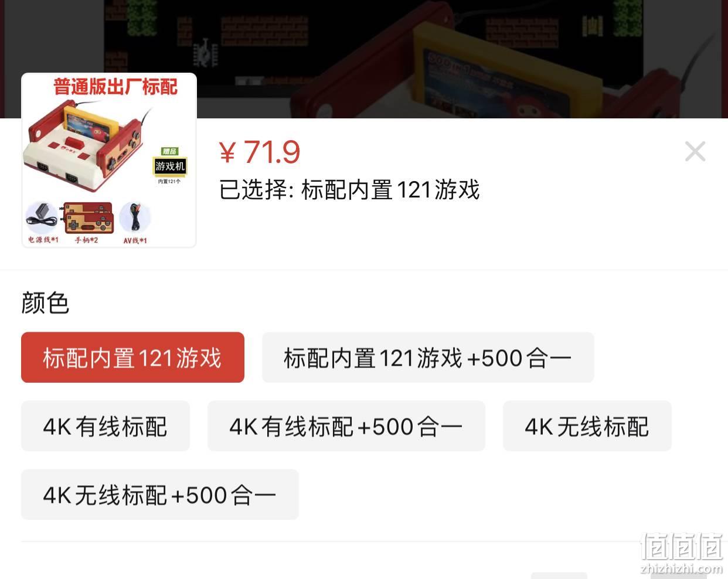Select the 4K无线标配+500合一 variant

(x=160, y=495)
